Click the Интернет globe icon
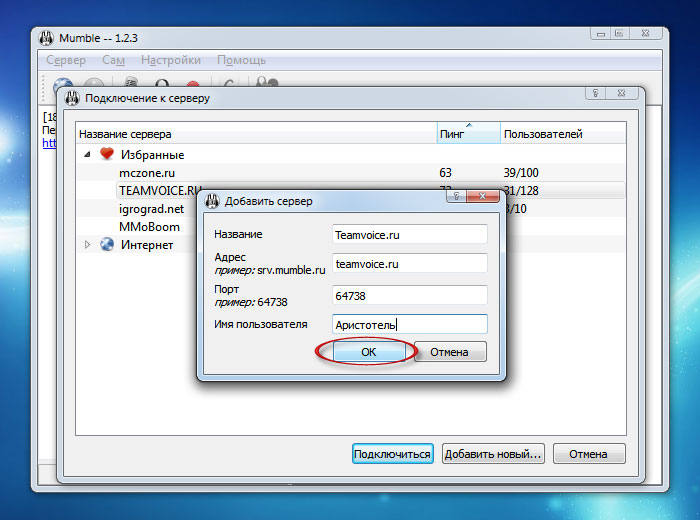 (107, 244)
